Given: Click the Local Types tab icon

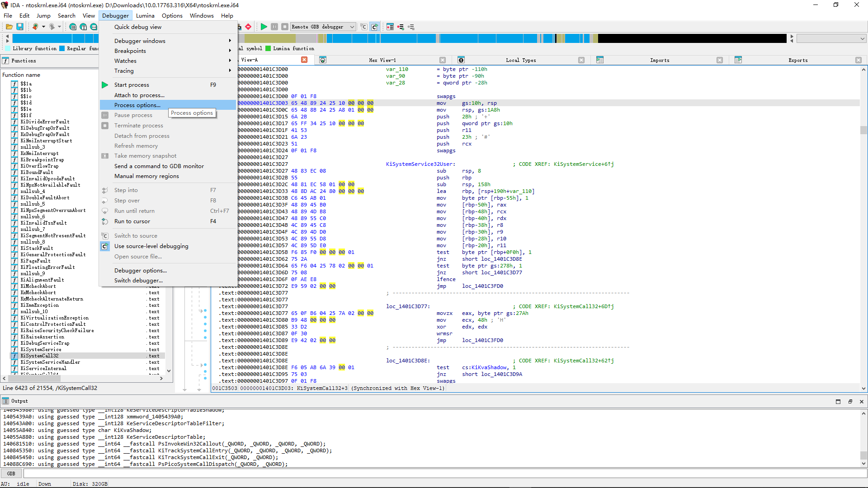Looking at the screenshot, I should [x=461, y=60].
